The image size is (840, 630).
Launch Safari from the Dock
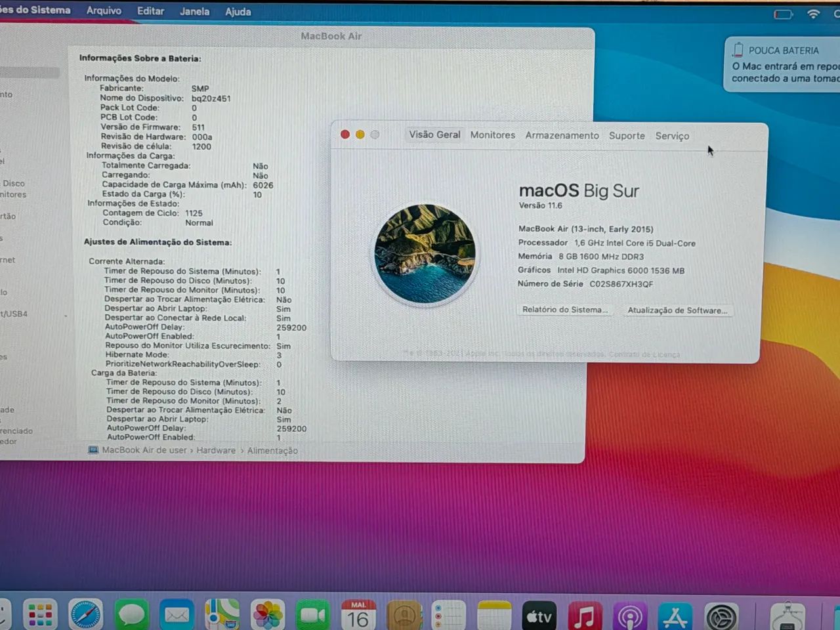point(86,615)
